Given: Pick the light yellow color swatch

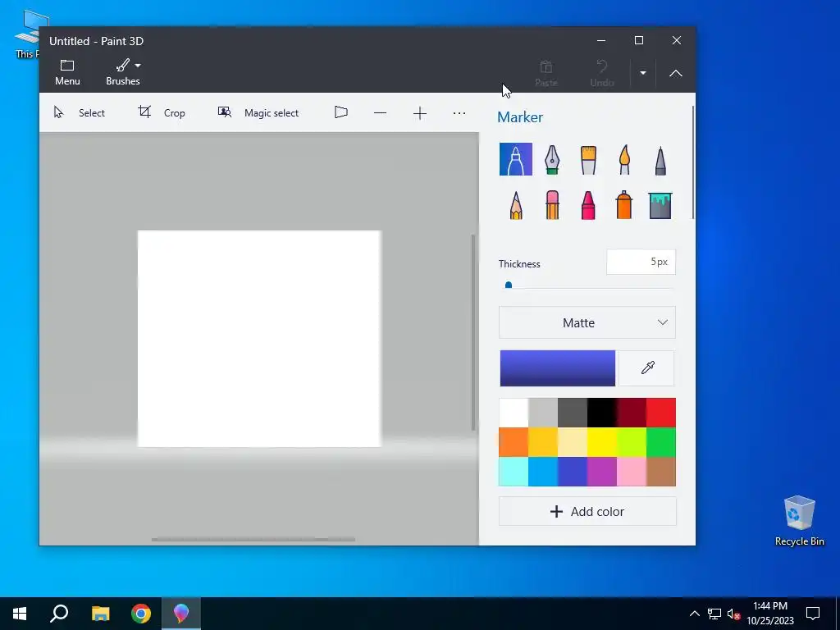Looking at the screenshot, I should [572, 442].
